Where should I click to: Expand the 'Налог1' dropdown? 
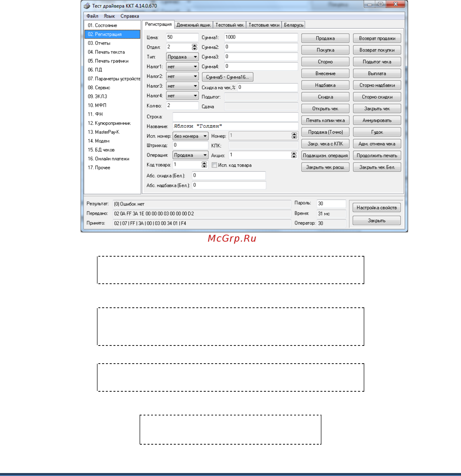click(182, 67)
